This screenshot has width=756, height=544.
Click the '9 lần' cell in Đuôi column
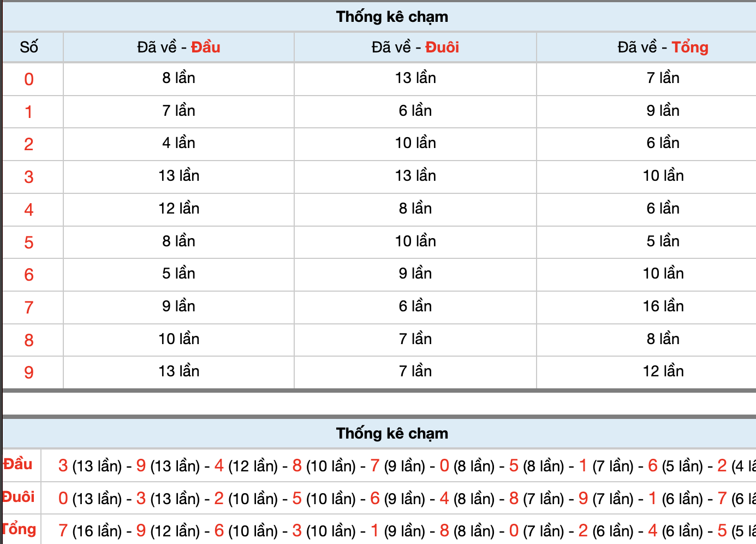pos(415,274)
